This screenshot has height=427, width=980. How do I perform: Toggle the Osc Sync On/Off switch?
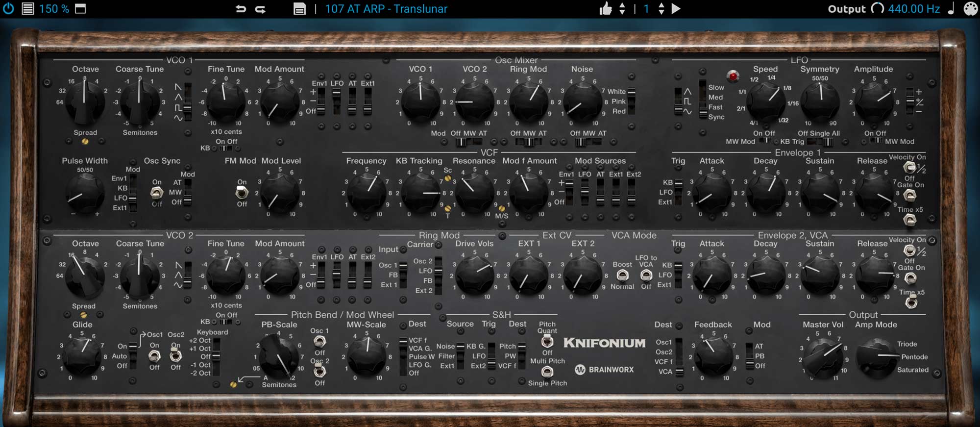click(157, 193)
